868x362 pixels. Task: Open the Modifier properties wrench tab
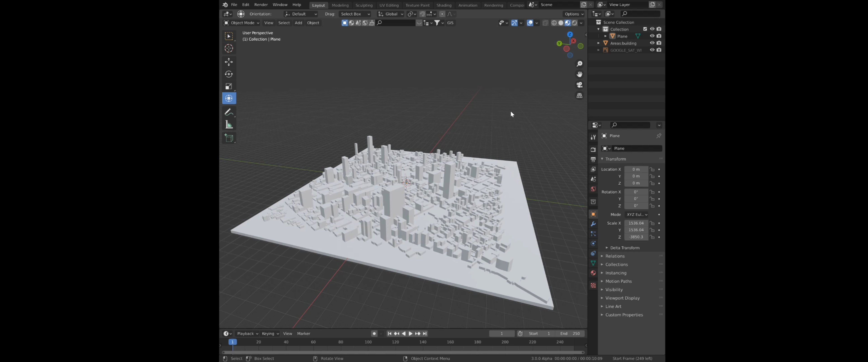point(593,224)
